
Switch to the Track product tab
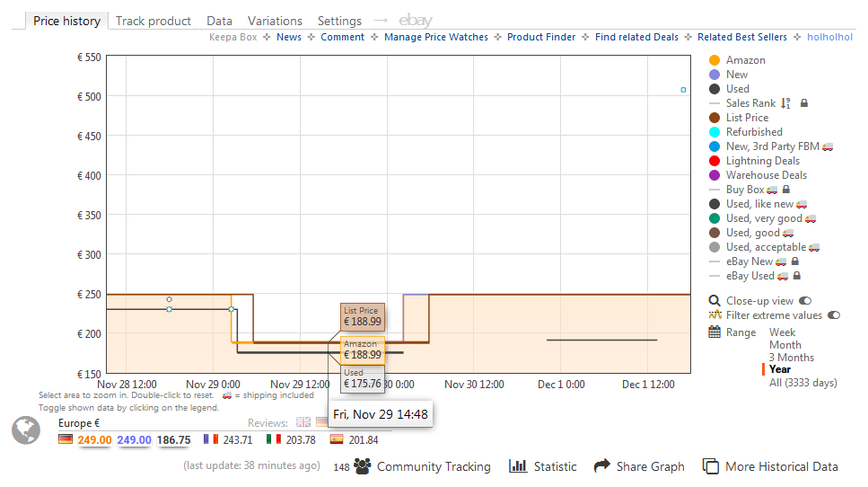[x=153, y=21]
